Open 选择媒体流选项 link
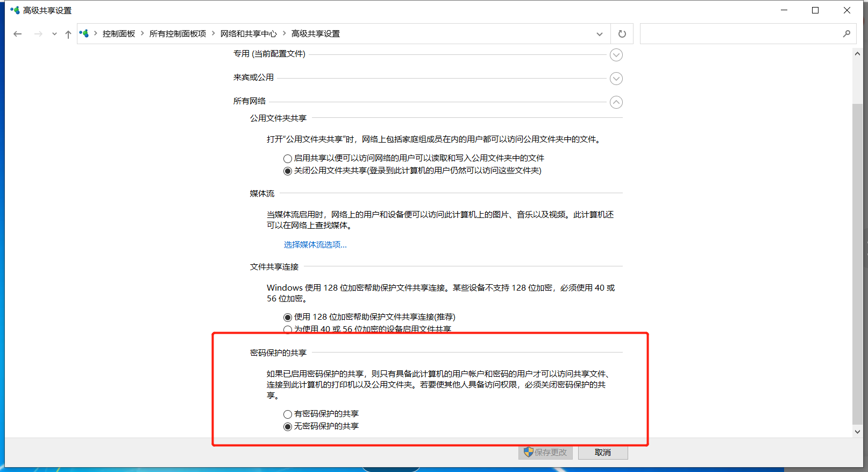This screenshot has width=868, height=472. click(315, 244)
